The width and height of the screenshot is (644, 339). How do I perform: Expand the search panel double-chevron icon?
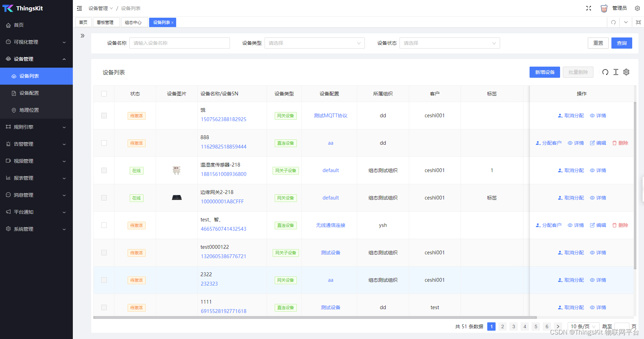pos(83,36)
